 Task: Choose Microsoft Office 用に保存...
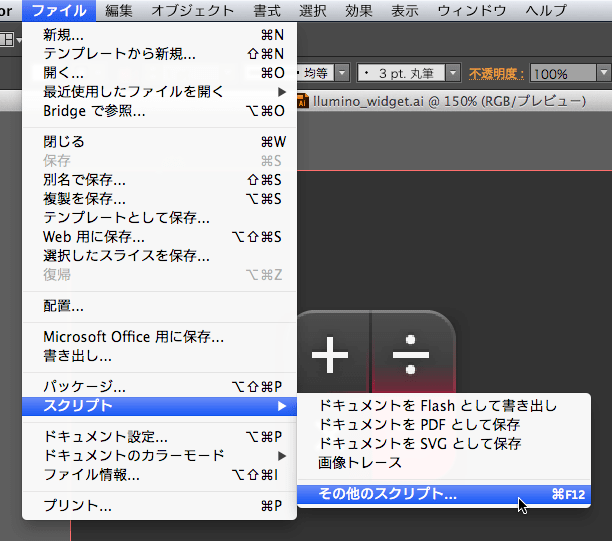[160, 336]
